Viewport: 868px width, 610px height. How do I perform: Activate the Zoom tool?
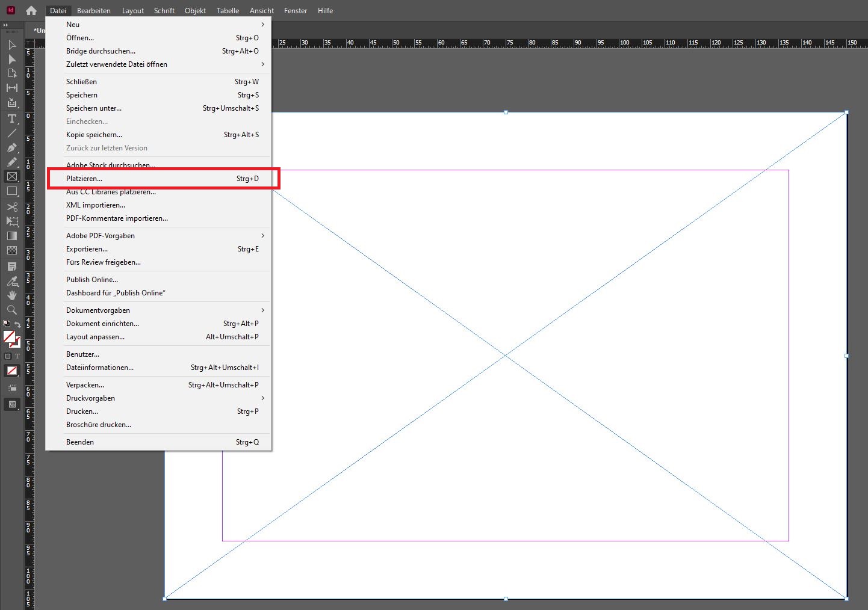(11, 310)
